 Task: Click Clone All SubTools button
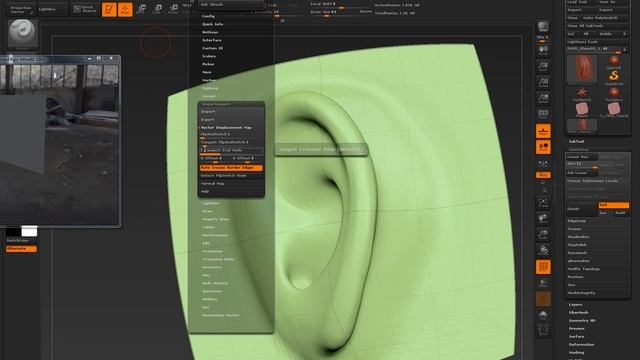[x=597, y=26]
